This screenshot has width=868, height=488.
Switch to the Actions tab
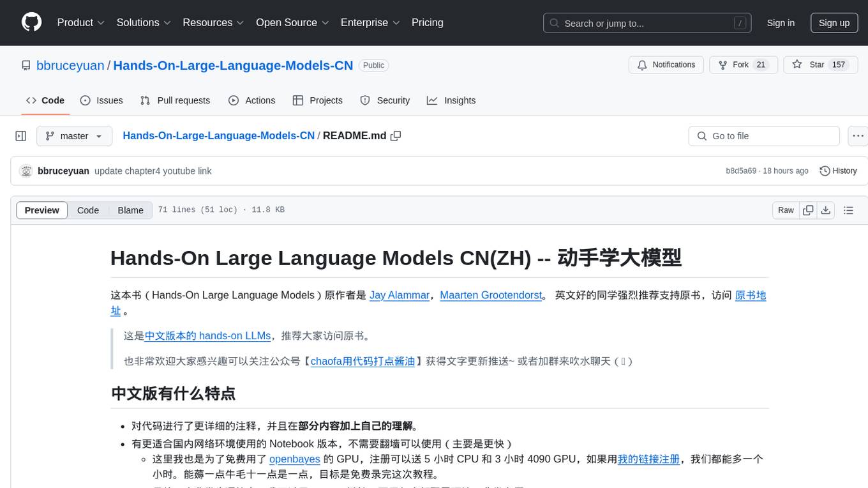(251, 100)
